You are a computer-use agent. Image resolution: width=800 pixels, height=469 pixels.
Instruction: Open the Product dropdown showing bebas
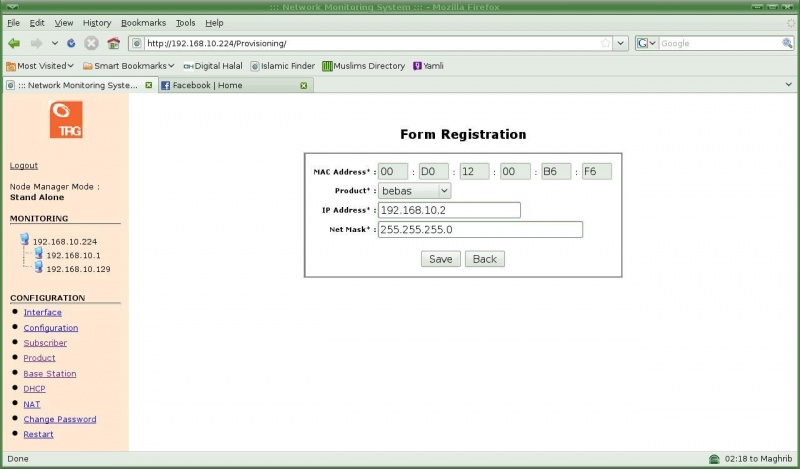coord(414,191)
